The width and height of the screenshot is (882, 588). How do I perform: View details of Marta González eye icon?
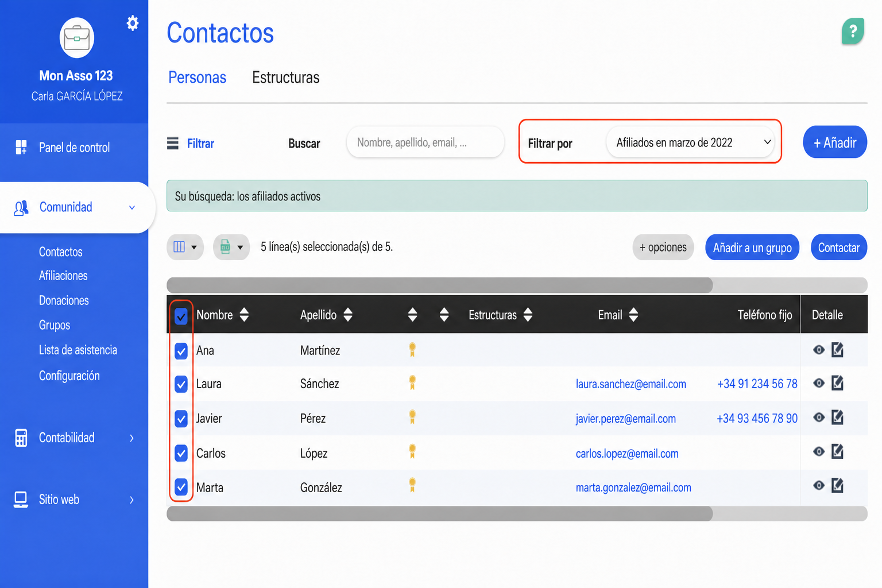(x=819, y=486)
